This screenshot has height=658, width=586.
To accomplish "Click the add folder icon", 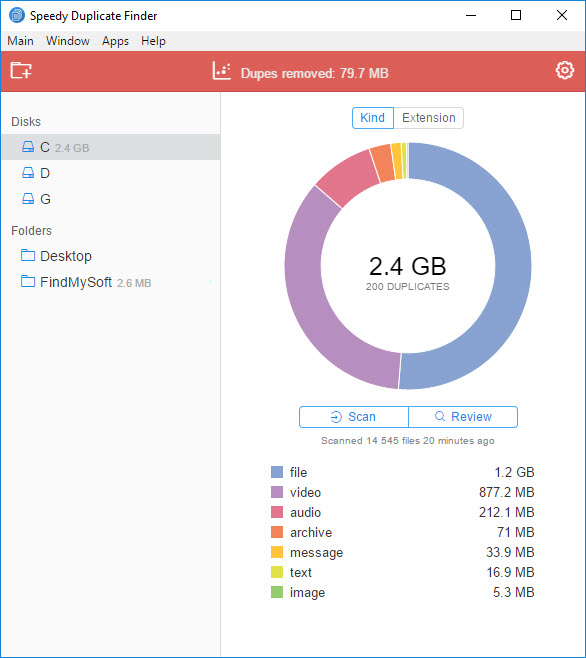I will tap(21, 70).
